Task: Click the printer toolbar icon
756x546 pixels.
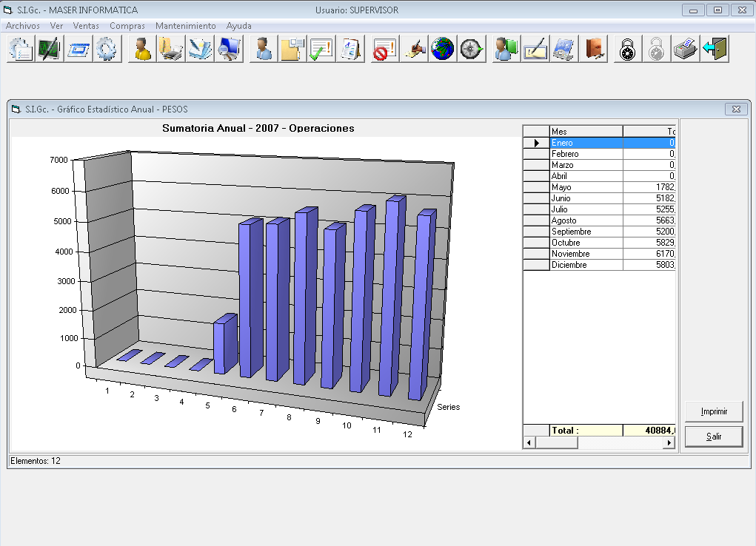Action: pos(686,49)
